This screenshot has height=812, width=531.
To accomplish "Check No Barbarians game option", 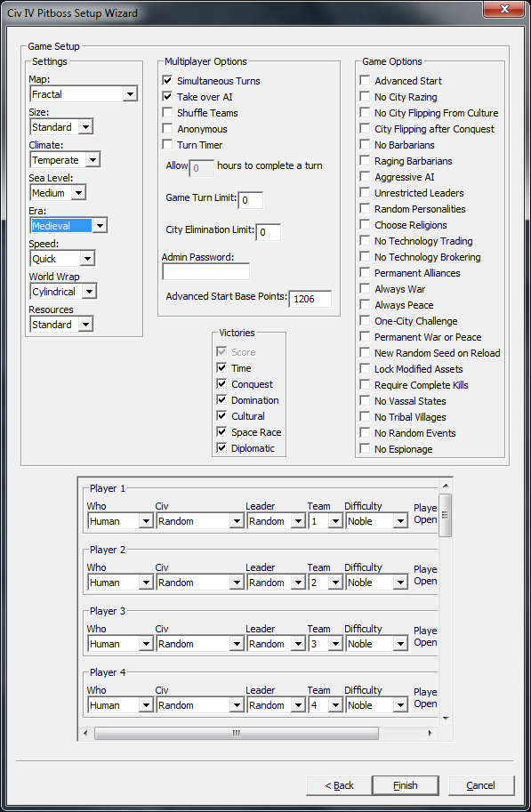I will [366, 145].
